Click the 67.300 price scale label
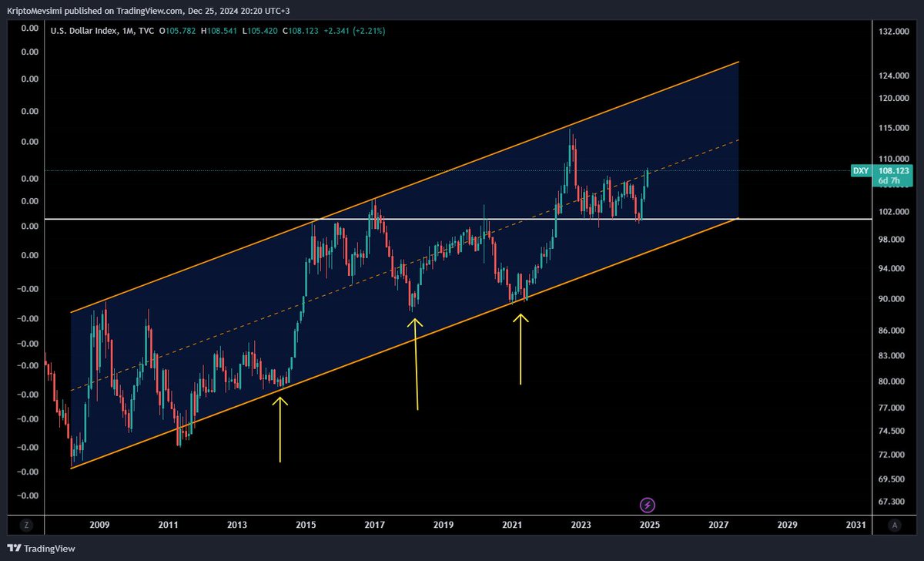924x561 pixels. (x=893, y=502)
